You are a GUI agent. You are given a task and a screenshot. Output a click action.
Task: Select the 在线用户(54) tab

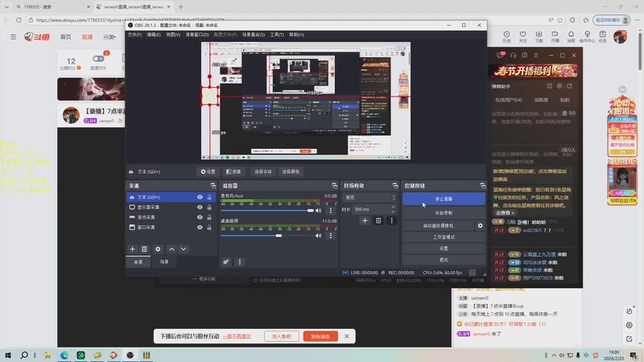(509, 100)
